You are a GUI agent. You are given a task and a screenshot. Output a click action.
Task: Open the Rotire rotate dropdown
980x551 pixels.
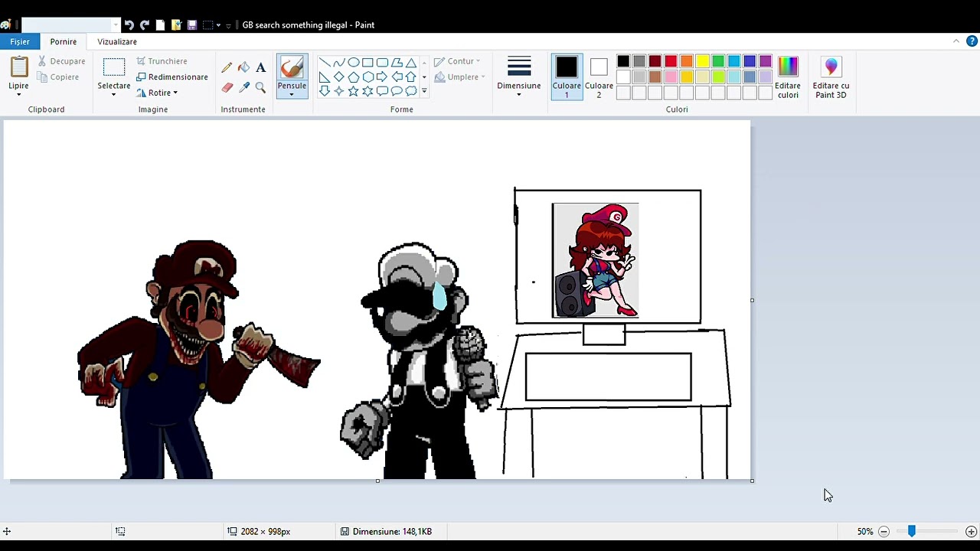[157, 93]
